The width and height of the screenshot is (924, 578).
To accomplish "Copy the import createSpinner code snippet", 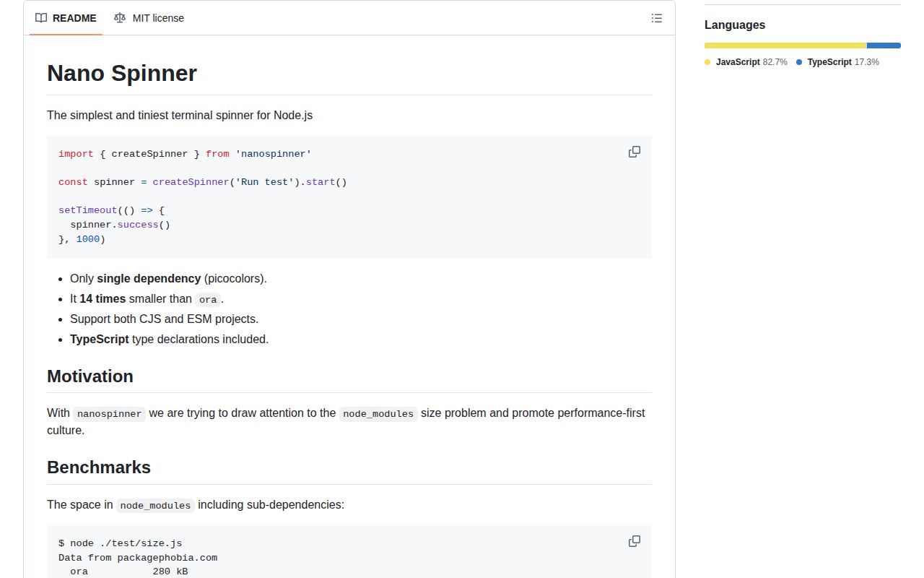I will pos(635,152).
